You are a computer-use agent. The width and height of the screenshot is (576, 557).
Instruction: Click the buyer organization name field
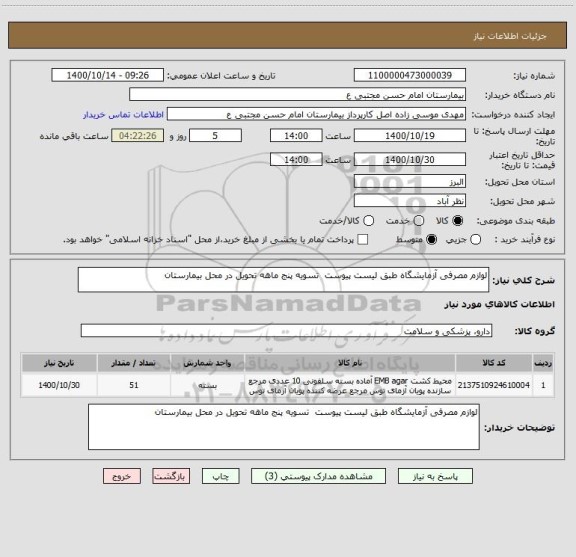tap(298, 94)
